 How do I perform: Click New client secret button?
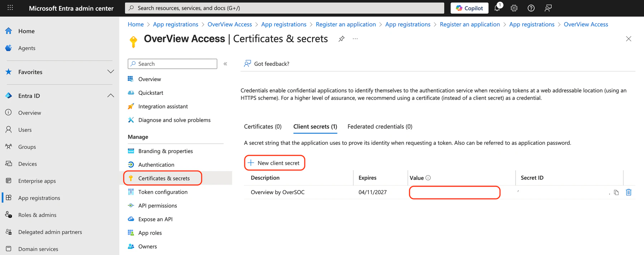(x=274, y=163)
